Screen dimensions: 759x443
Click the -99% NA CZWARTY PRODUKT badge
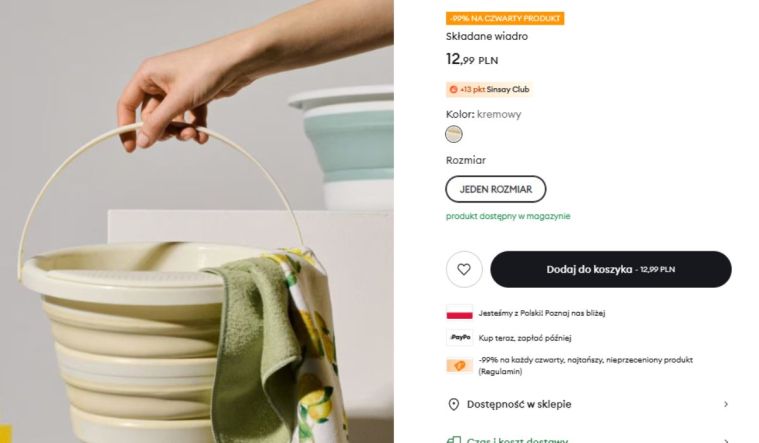tap(505, 18)
